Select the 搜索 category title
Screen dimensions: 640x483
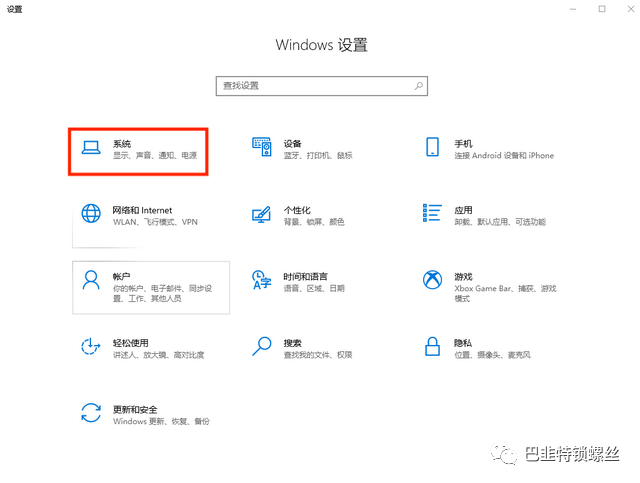[x=292, y=343]
